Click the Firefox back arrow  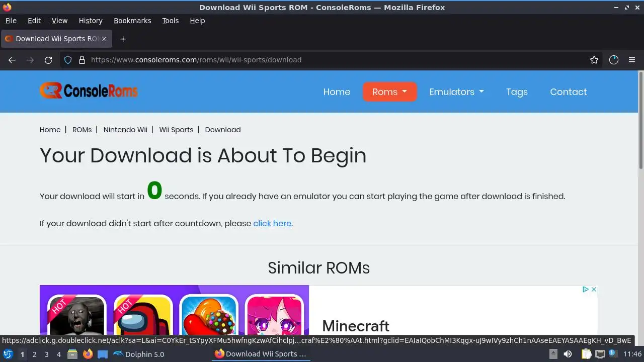(12, 60)
